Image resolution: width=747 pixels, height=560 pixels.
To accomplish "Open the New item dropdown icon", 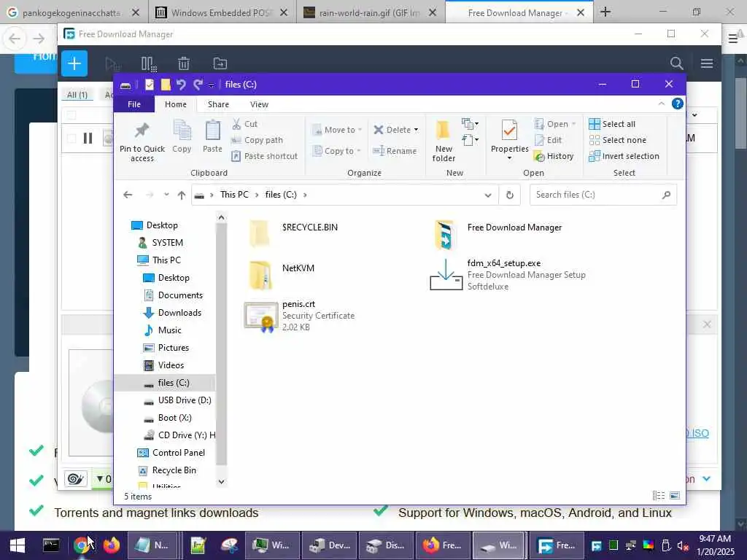I will (x=470, y=124).
